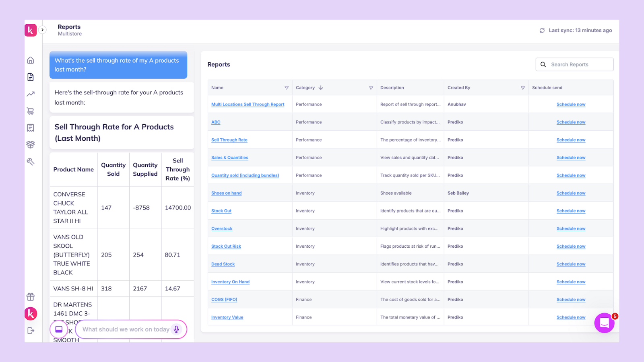Open the stacked boxes inventory icon
Screen dimensions: 644x362
(31, 144)
